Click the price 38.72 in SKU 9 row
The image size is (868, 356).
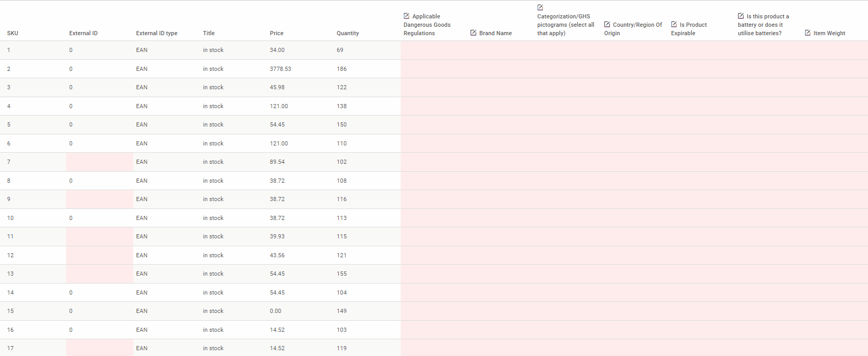tap(277, 199)
